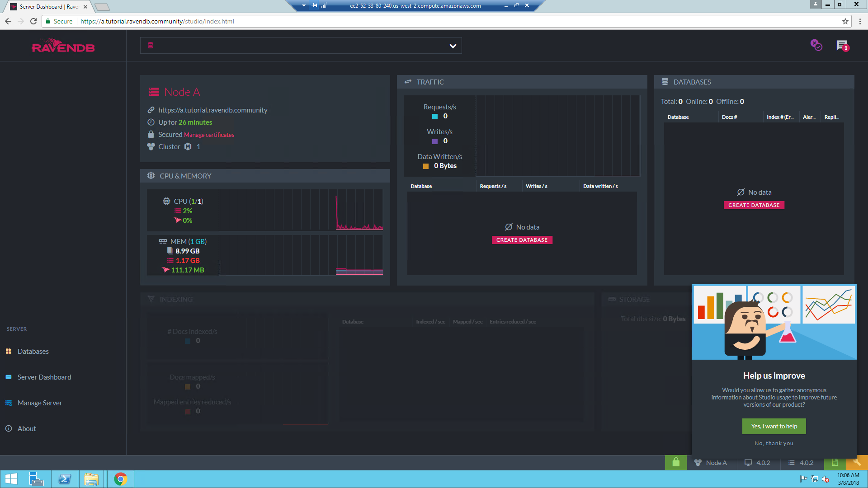Click the Up for 26 minutes text
Viewport: 868px width, 488px height.
click(185, 122)
